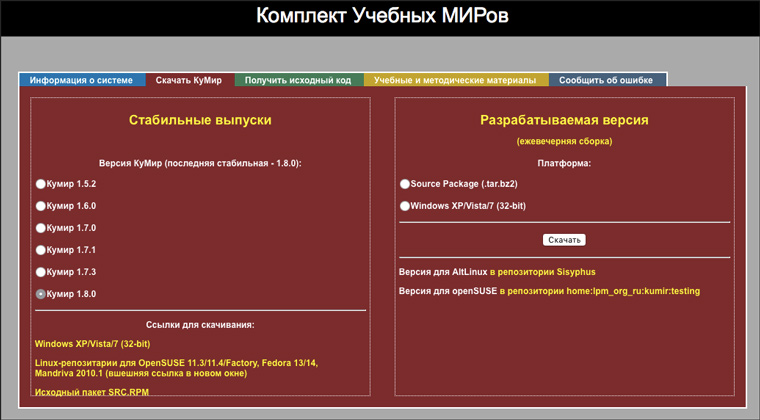Follow the Linux-репозитарии для OpenSUSE link
The image size is (760, 420).
pyautogui.click(x=176, y=368)
